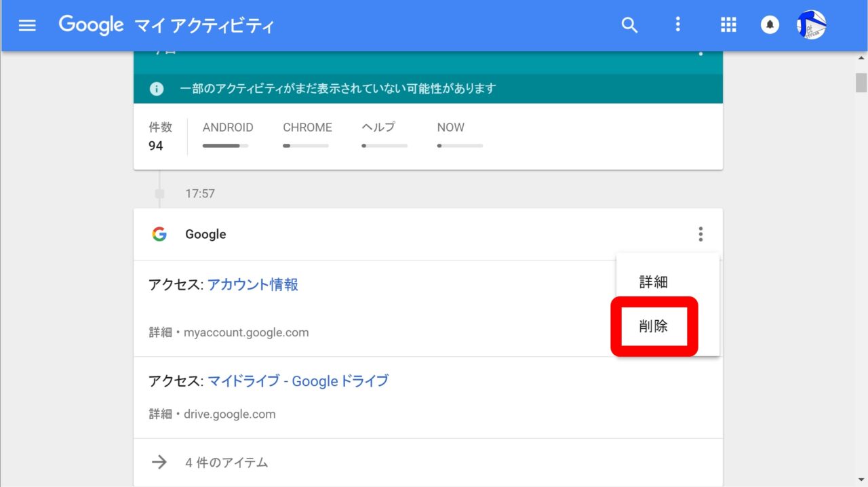Click the info icon in teal banner

pyautogui.click(x=157, y=89)
